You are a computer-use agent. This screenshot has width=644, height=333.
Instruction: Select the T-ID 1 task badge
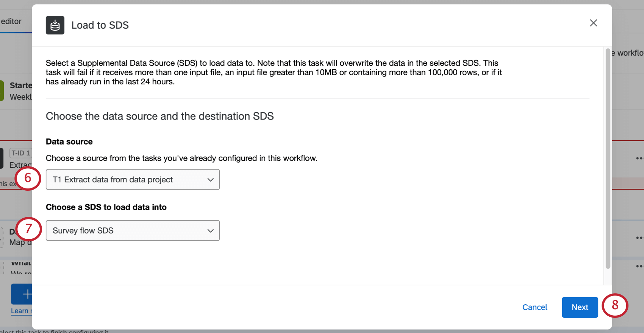point(20,153)
